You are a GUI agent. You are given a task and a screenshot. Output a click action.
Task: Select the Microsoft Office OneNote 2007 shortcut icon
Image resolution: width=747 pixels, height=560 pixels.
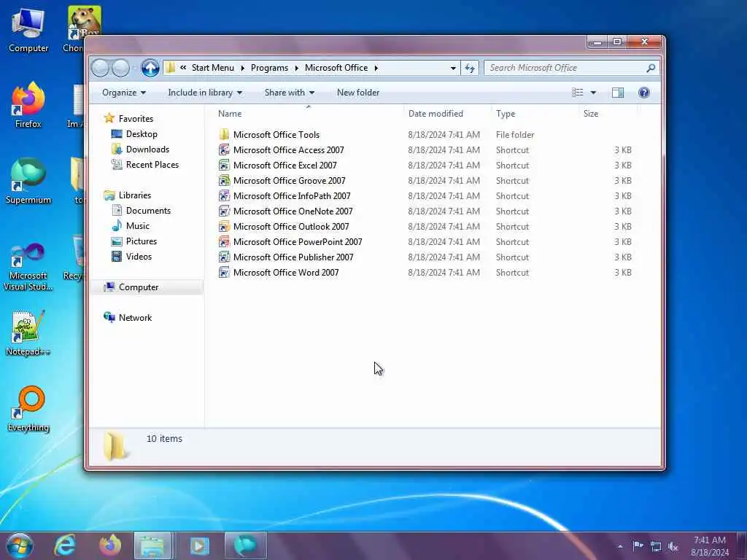coord(224,211)
